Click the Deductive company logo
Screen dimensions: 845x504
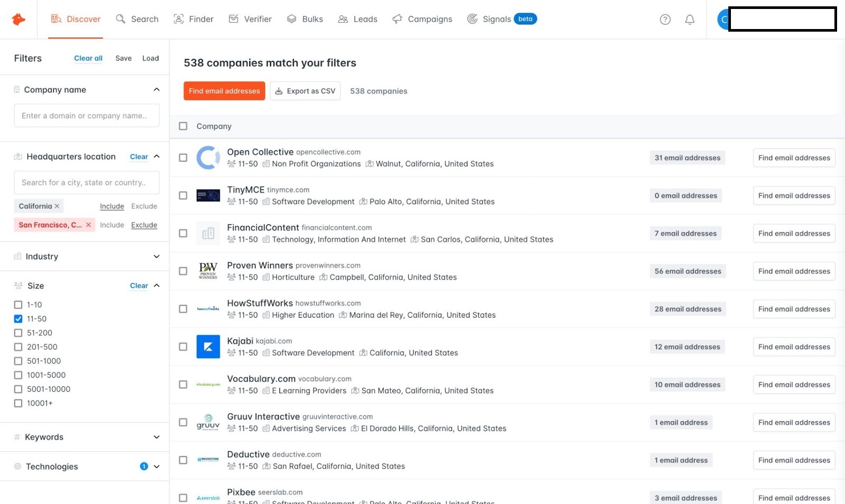click(x=208, y=460)
